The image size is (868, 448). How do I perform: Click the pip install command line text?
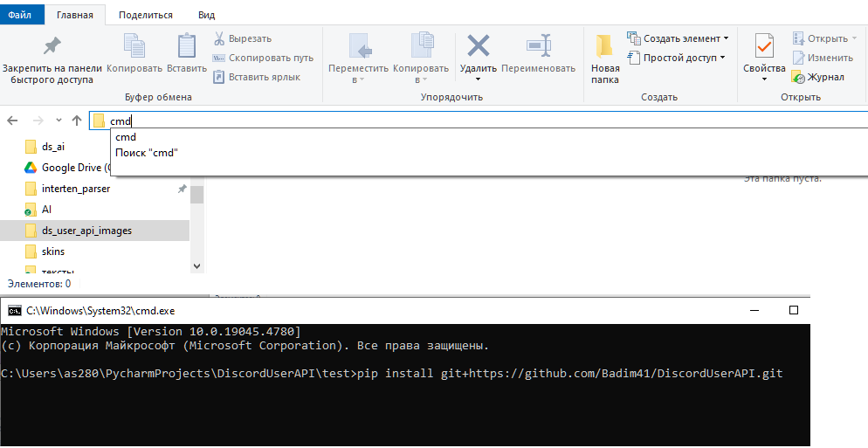[570, 373]
